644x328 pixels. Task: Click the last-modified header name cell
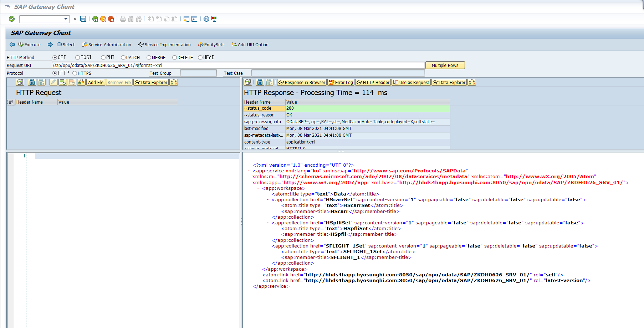click(264, 129)
